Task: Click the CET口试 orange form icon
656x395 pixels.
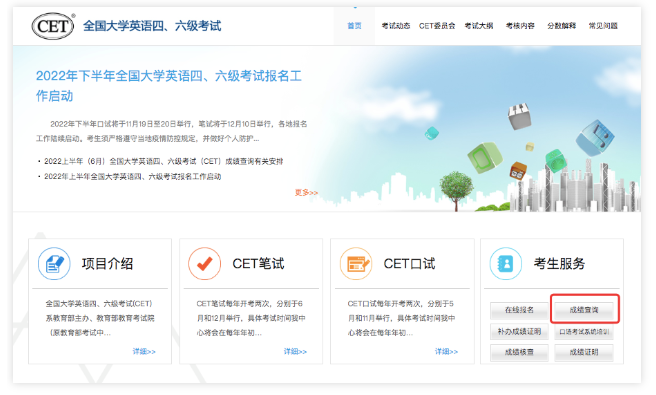Action: tap(356, 264)
